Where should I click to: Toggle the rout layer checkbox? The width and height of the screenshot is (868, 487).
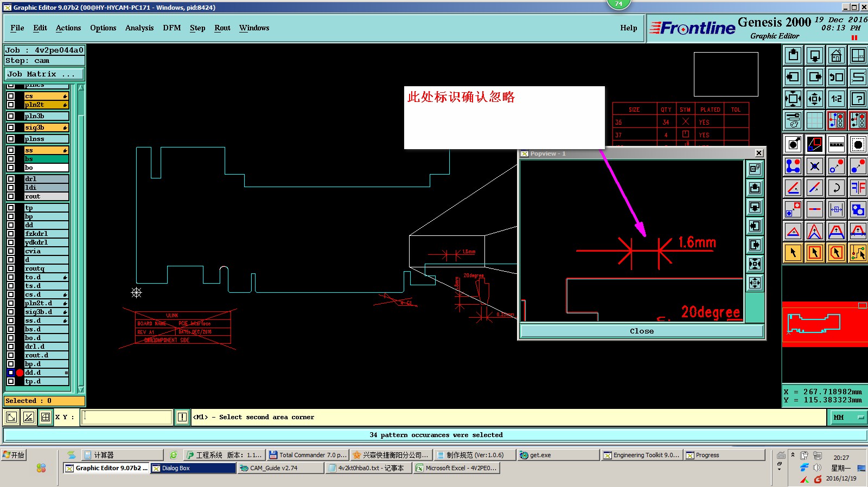tap(11, 196)
